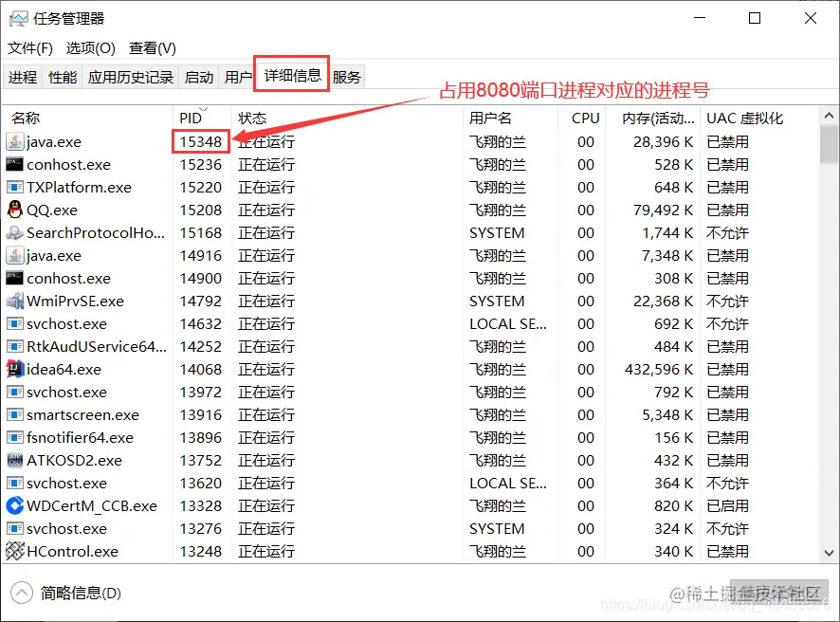The width and height of the screenshot is (840, 622).
Task: Click the LOCAL SE... user of PID 14632
Action: click(508, 323)
